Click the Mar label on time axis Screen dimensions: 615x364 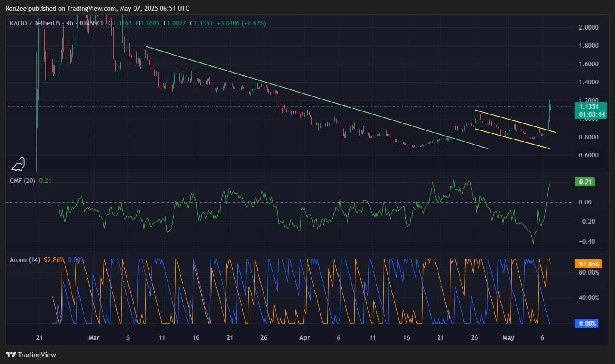[x=94, y=338]
